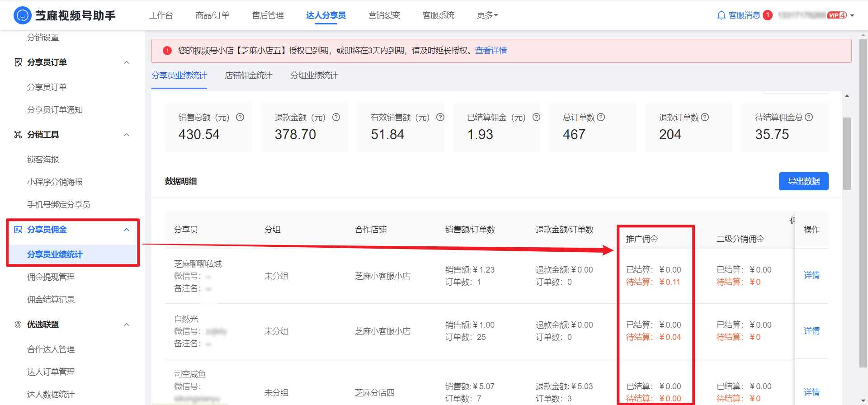This screenshot has width=868, height=405.
Task: Click the 退款金额/订单数 column header
Action: pos(565,230)
